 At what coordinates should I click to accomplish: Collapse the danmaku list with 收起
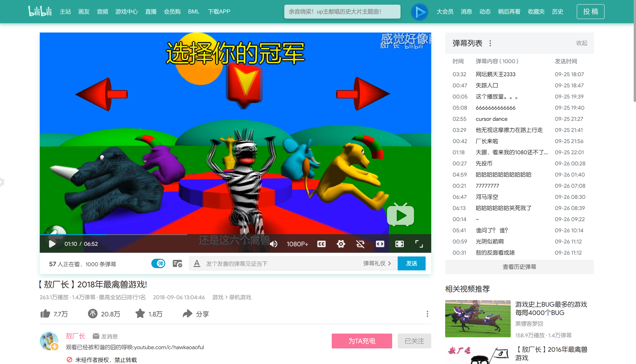(581, 43)
